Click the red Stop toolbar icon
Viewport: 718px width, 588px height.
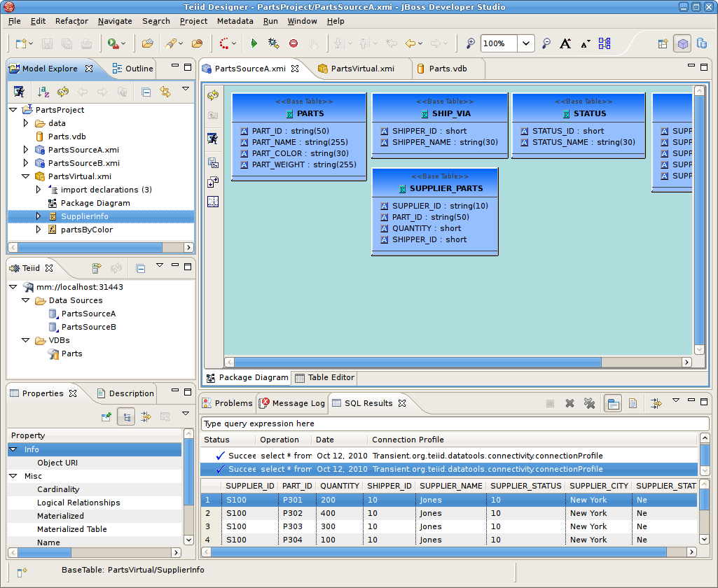coord(294,43)
